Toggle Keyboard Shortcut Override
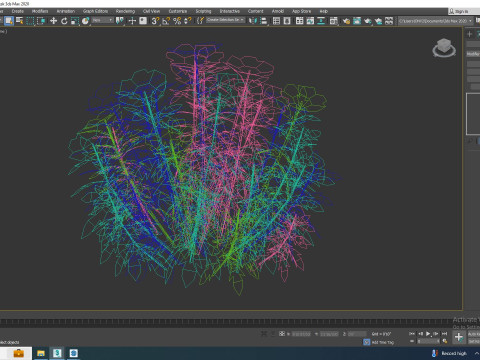The image size is (480, 360). (143, 21)
